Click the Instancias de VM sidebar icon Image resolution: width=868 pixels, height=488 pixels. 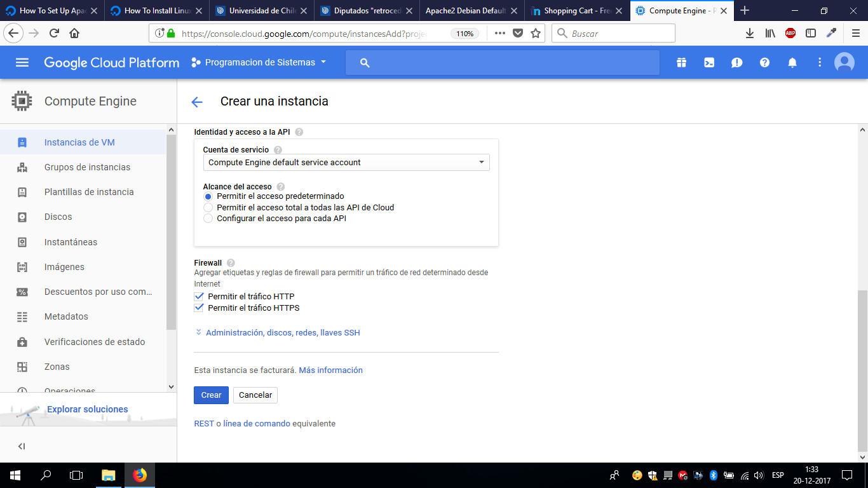pos(22,142)
